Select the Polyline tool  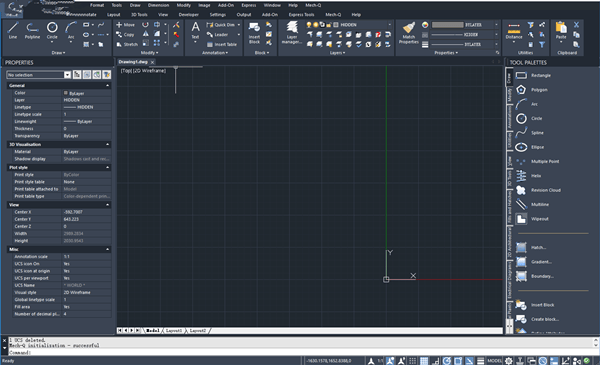click(32, 31)
